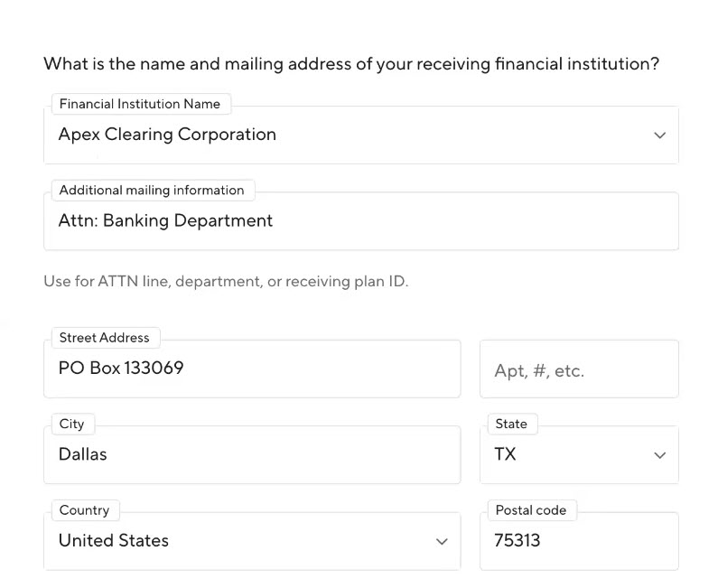Click the ATTN line helper text
The height and width of the screenshot is (588, 718).
click(226, 282)
